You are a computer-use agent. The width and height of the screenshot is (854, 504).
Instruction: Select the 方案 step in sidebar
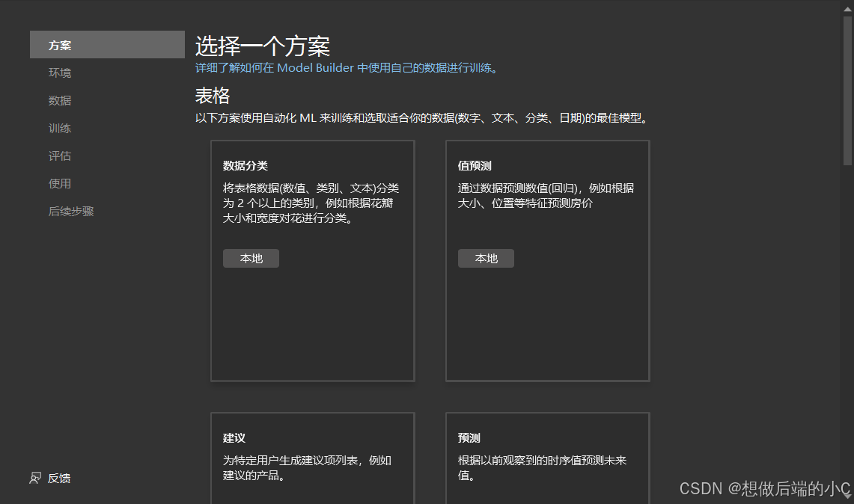[x=107, y=45]
